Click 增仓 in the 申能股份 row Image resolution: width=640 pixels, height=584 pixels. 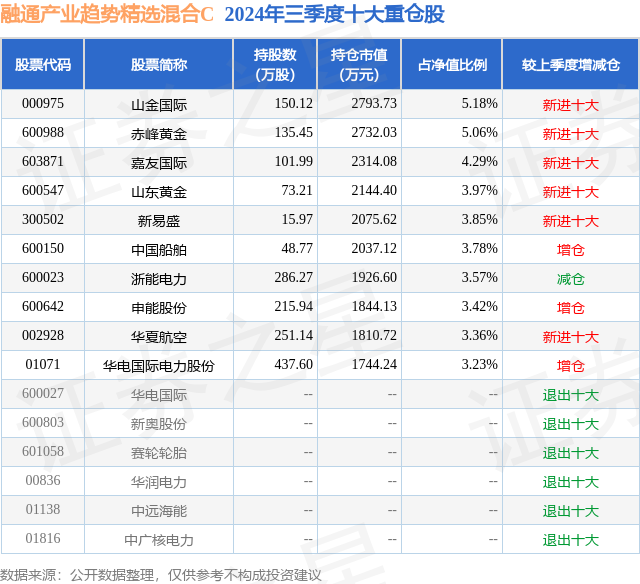571,308
